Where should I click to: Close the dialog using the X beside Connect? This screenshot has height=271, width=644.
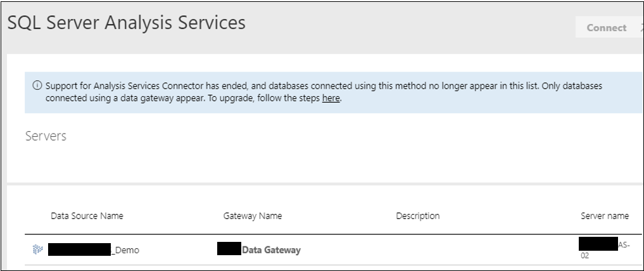click(641, 27)
